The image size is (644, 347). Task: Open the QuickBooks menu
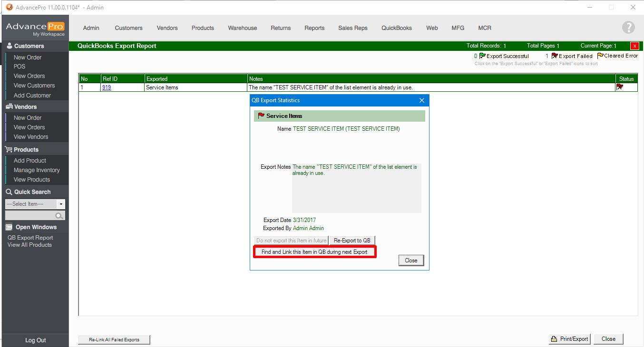[396, 28]
